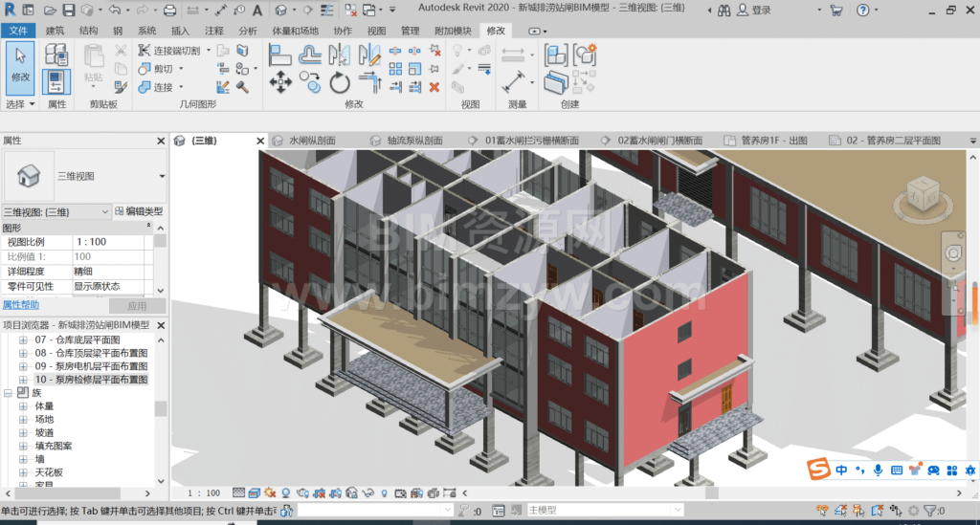980x525 pixels.
Task: Select the Scale tool
Action: click(415, 69)
